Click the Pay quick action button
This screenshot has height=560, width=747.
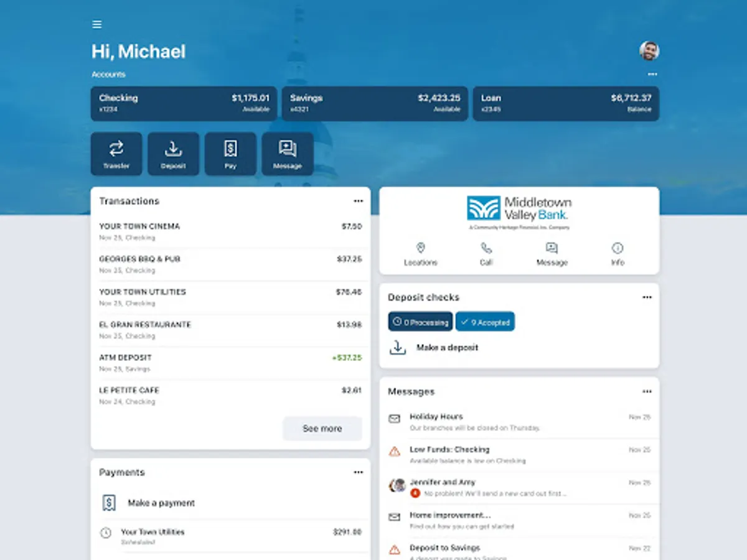(230, 154)
